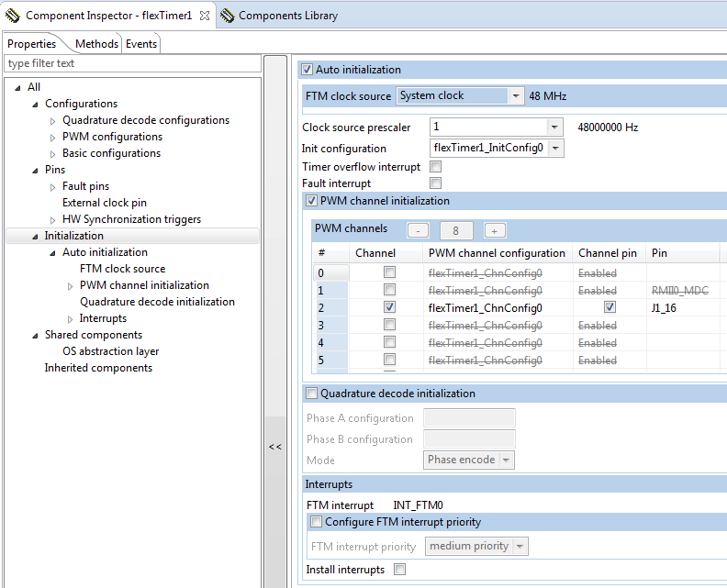
Task: Enable Quadrature decode initialization checkbox
Action: (311, 394)
